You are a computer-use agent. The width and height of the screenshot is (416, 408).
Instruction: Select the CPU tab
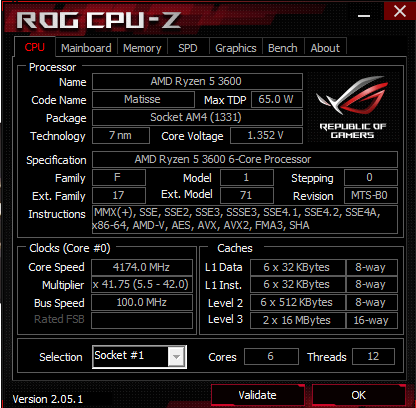(x=35, y=47)
